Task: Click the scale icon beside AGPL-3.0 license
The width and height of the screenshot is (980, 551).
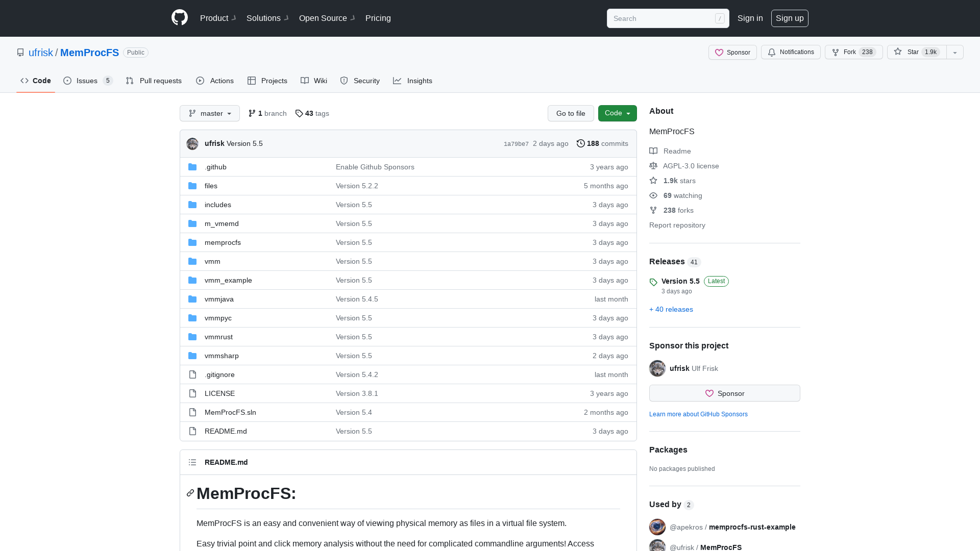Action: point(653,166)
